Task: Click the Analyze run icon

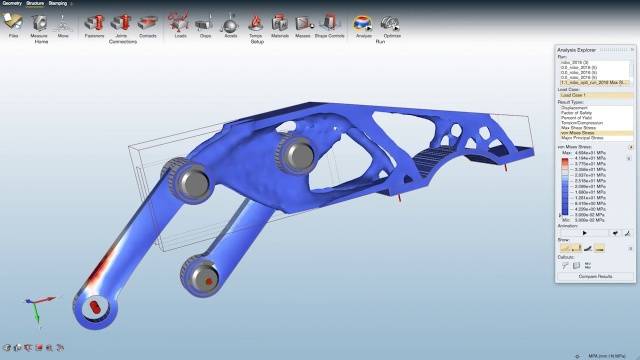Action: point(363,23)
